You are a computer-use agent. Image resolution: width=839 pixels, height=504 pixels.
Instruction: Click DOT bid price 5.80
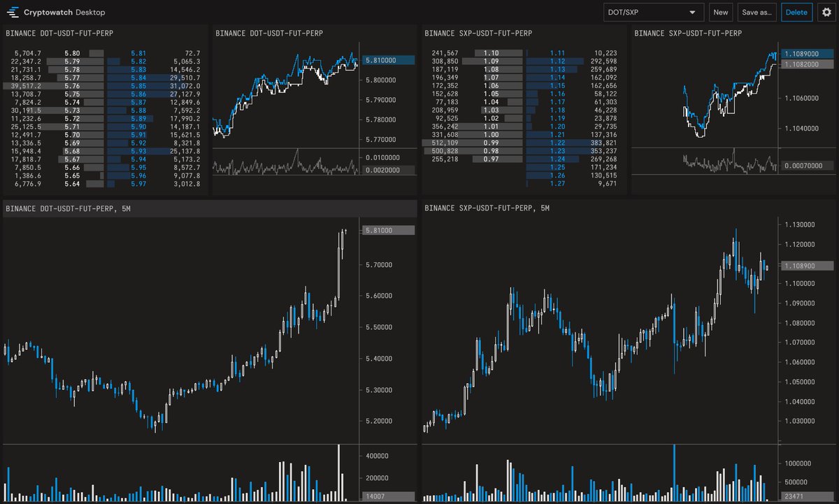coord(71,53)
